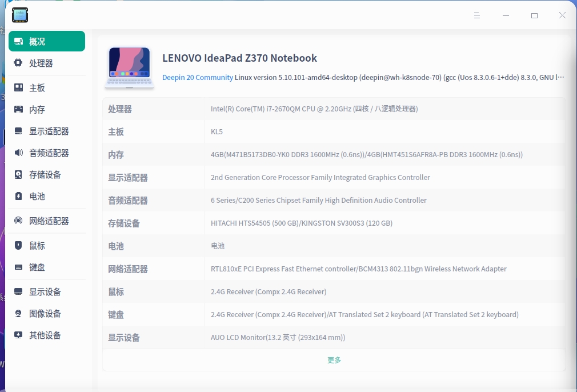Open 电池 page in sidebar

pos(47,196)
